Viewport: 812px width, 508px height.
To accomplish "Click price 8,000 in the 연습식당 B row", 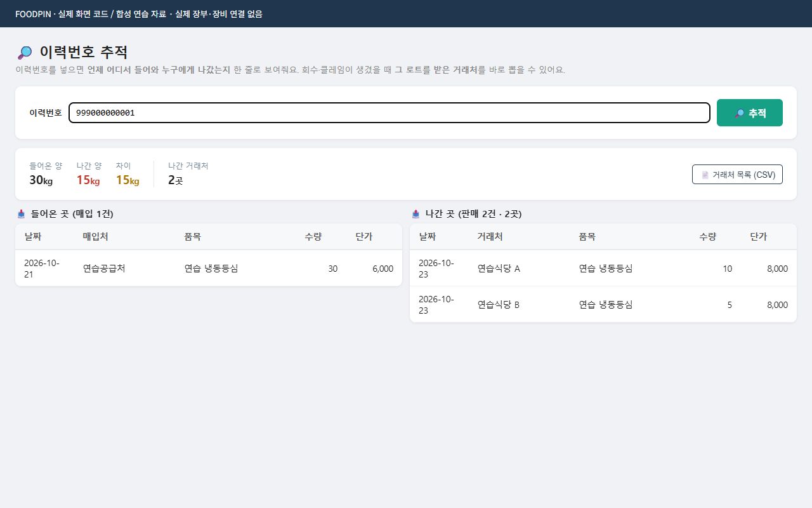I will tap(777, 305).
